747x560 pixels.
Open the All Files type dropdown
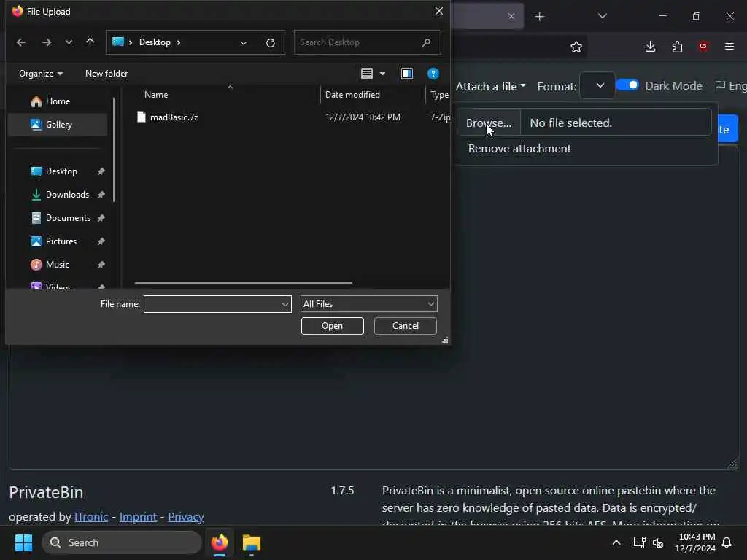pos(368,304)
